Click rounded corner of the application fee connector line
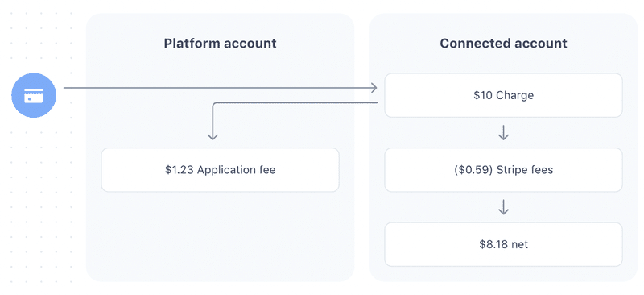Screen dimensions: 644x295 (x=215, y=105)
